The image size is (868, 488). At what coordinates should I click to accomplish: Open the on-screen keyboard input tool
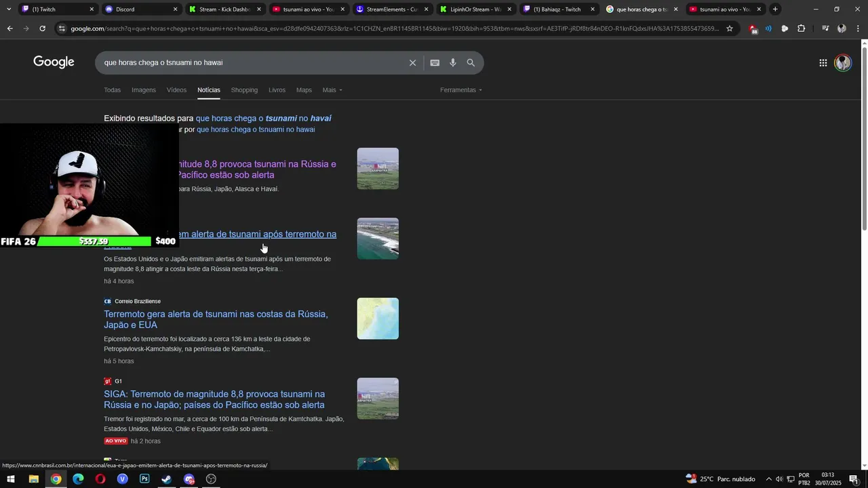(x=435, y=62)
